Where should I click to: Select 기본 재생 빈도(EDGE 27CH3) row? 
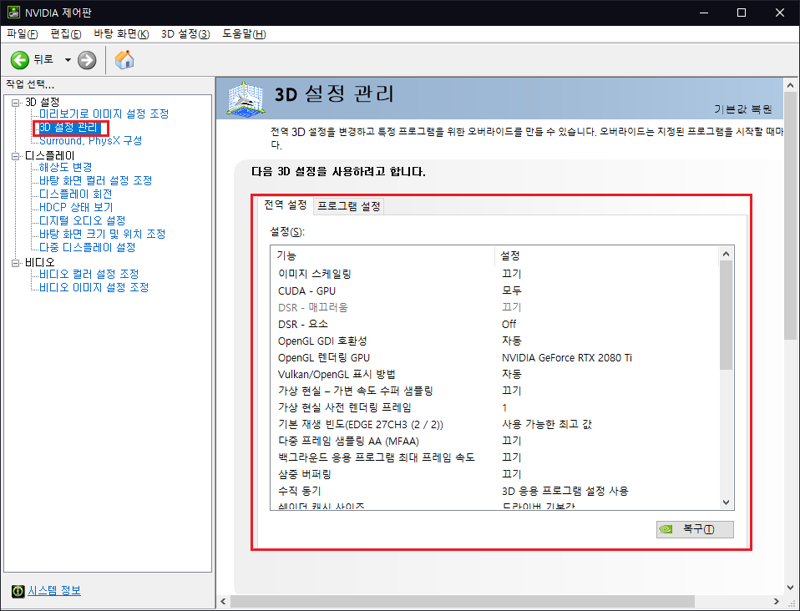click(x=497, y=424)
